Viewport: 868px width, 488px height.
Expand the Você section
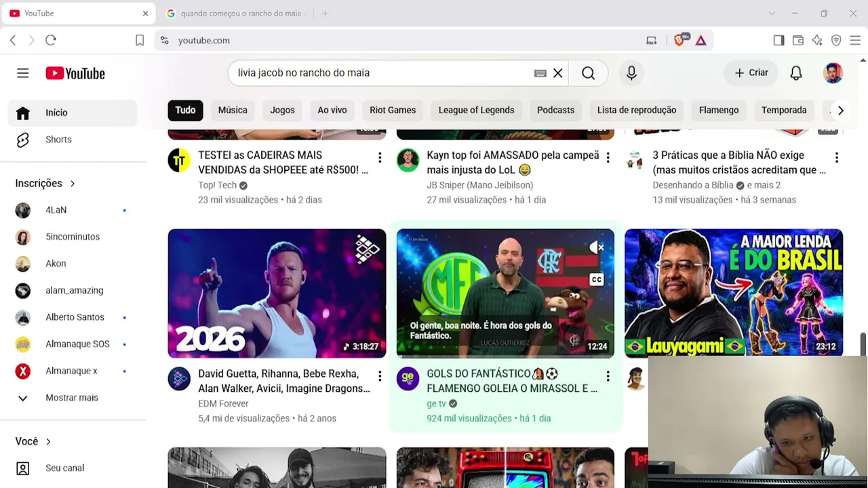pyautogui.click(x=33, y=441)
